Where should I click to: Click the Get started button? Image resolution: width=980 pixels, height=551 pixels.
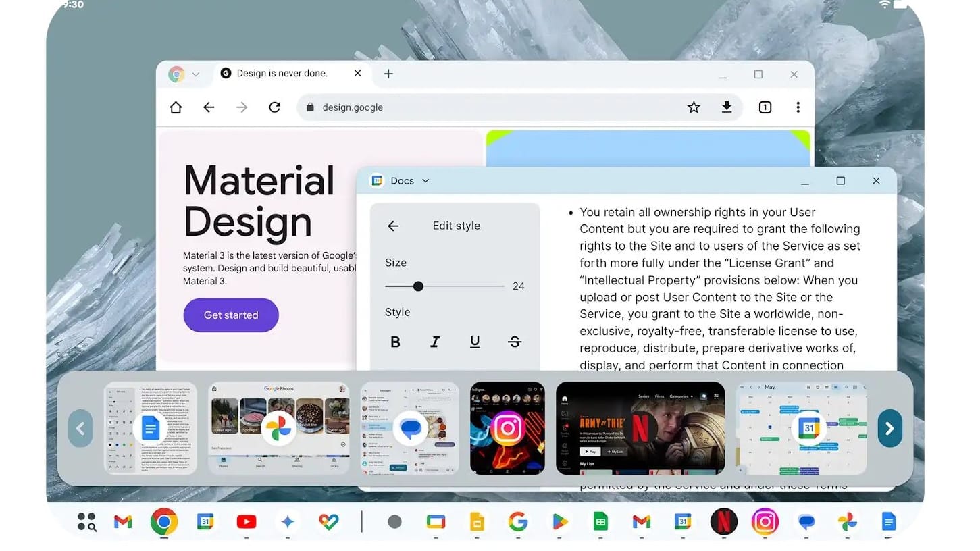point(231,315)
